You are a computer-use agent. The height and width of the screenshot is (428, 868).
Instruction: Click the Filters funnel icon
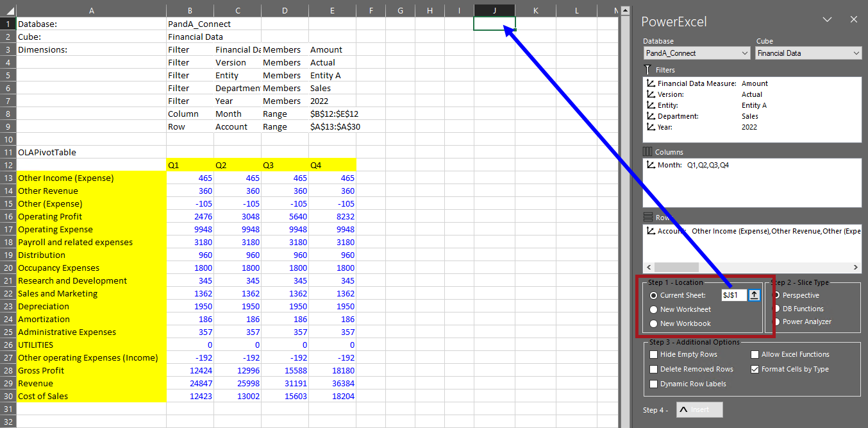[647, 69]
